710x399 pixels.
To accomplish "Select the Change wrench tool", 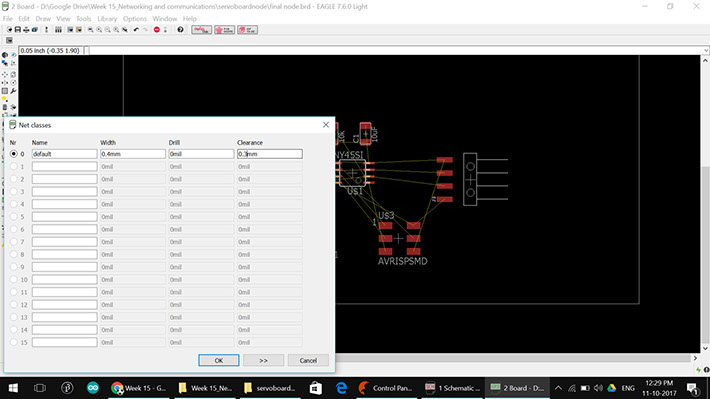I will point(13,91).
